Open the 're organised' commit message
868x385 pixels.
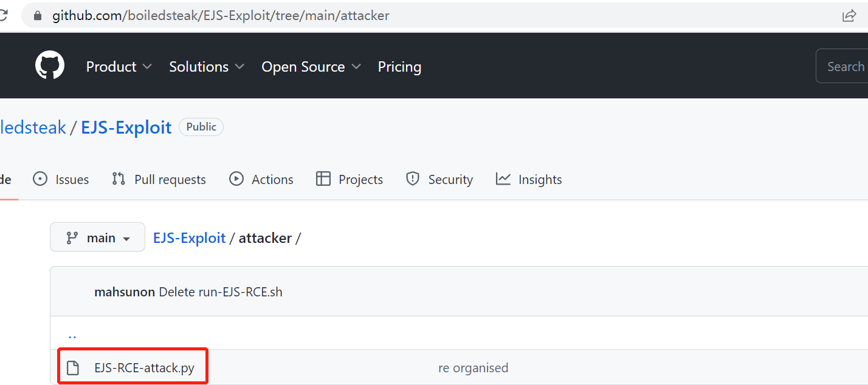[474, 368]
